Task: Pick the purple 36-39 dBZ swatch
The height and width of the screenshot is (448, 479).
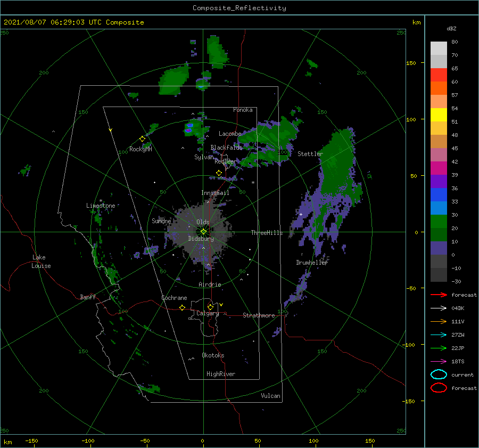Action: pyautogui.click(x=439, y=181)
